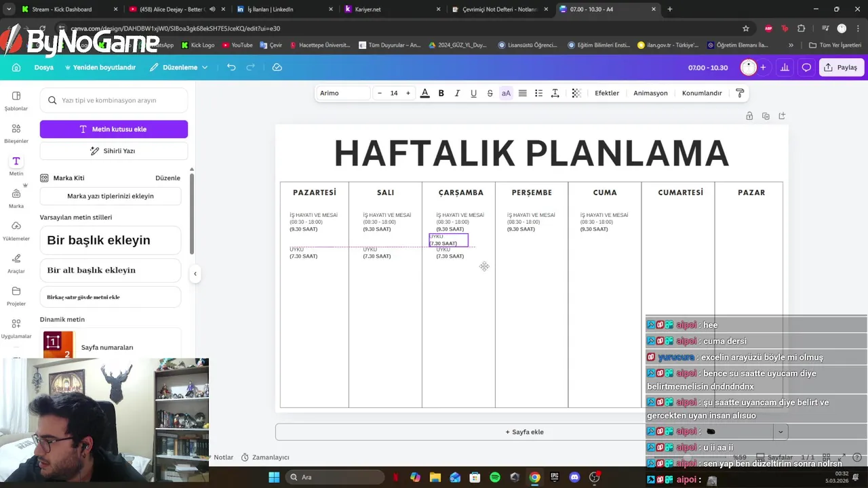Select Sayfa numaraları dynamic text thumbnail

58,344
